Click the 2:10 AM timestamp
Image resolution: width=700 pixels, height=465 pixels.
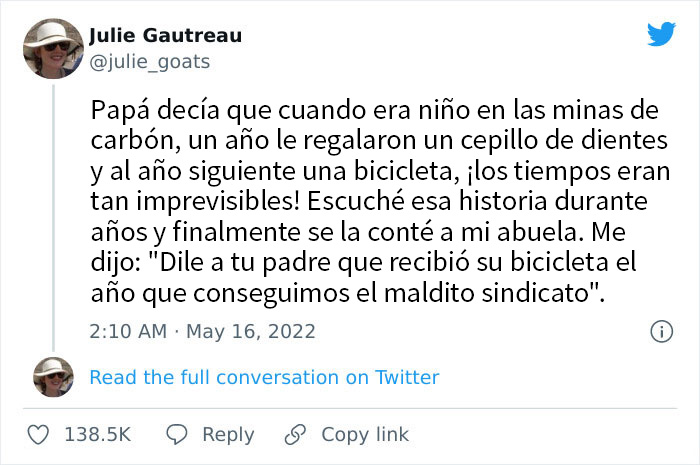pyautogui.click(x=128, y=330)
